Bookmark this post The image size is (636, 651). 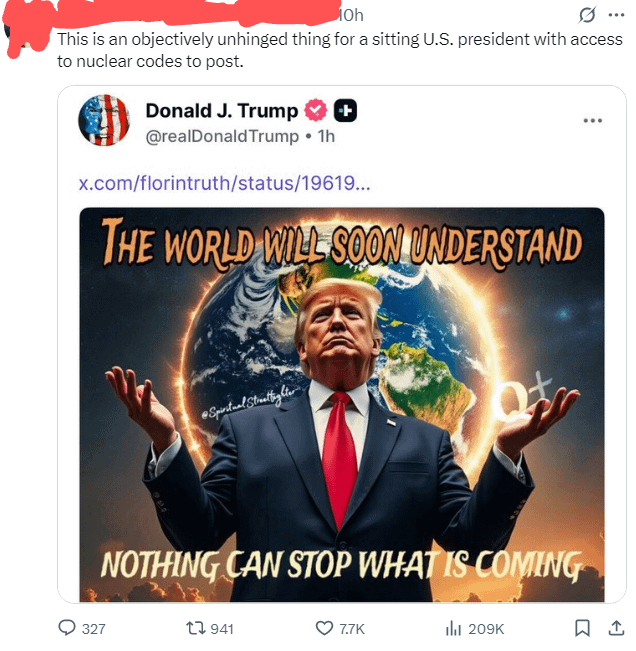point(582,628)
